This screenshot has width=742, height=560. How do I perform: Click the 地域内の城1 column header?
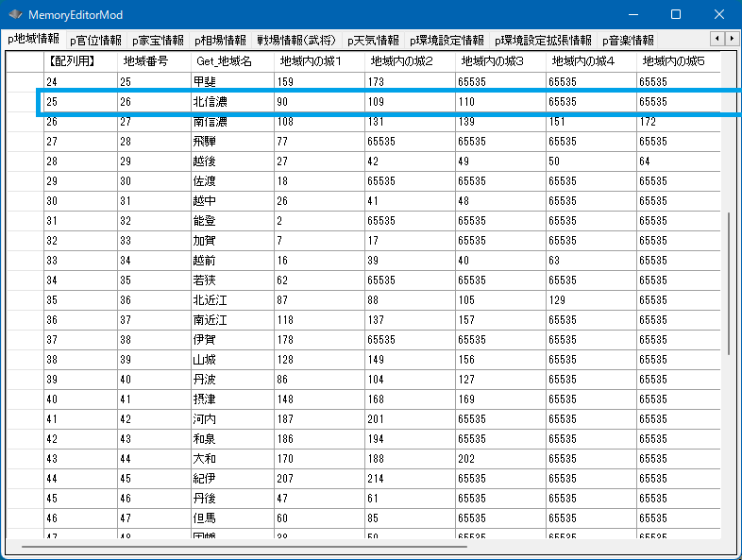pyautogui.click(x=318, y=61)
